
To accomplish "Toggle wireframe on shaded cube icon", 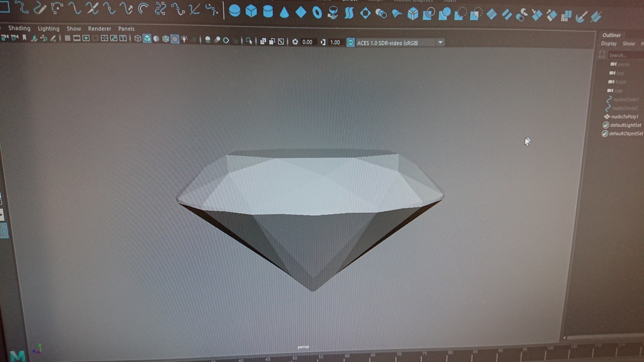I will 166,39.
